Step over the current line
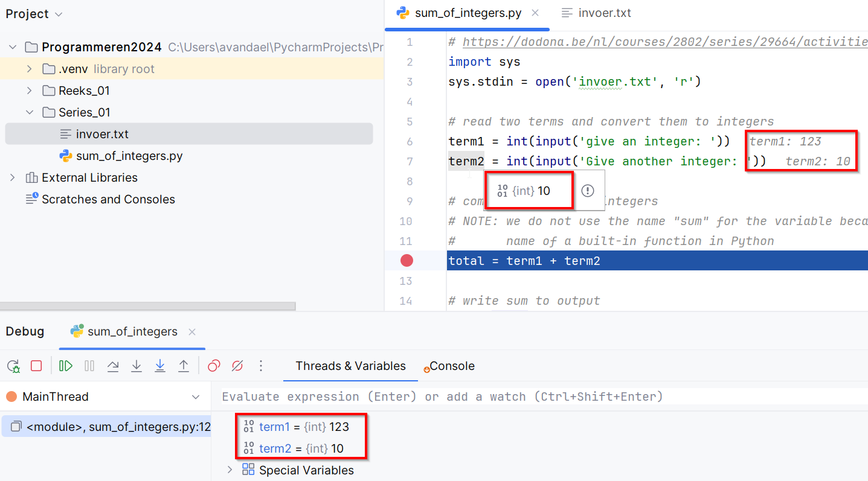Screen dimensions: 868x481 [113, 366]
